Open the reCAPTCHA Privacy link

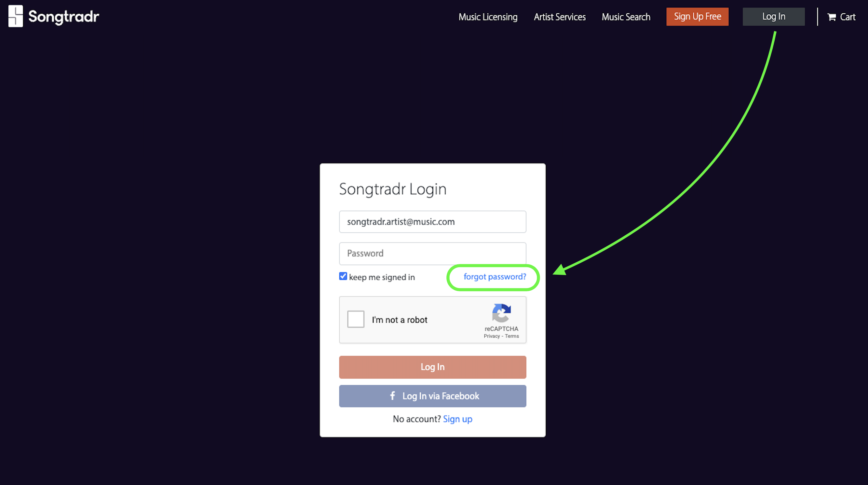pyautogui.click(x=492, y=336)
